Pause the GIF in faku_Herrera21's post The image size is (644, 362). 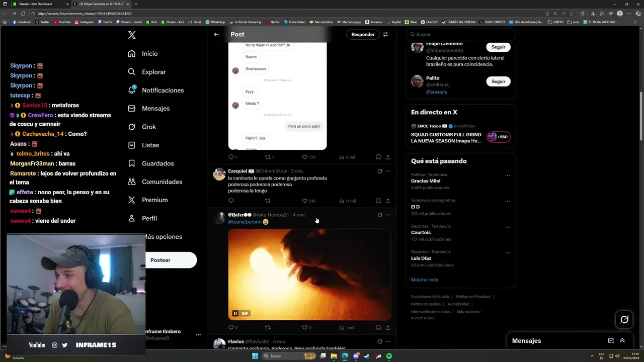pyautogui.click(x=235, y=313)
